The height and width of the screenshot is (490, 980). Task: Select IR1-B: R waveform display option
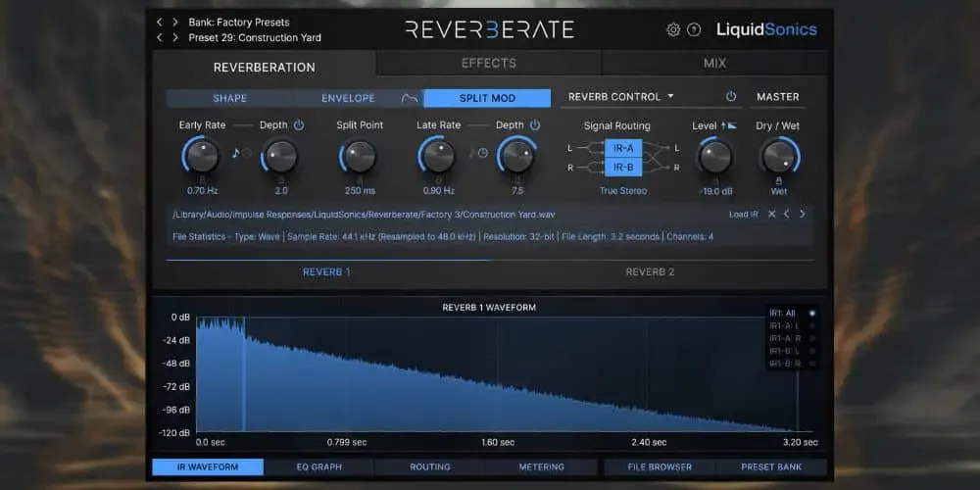click(x=792, y=364)
